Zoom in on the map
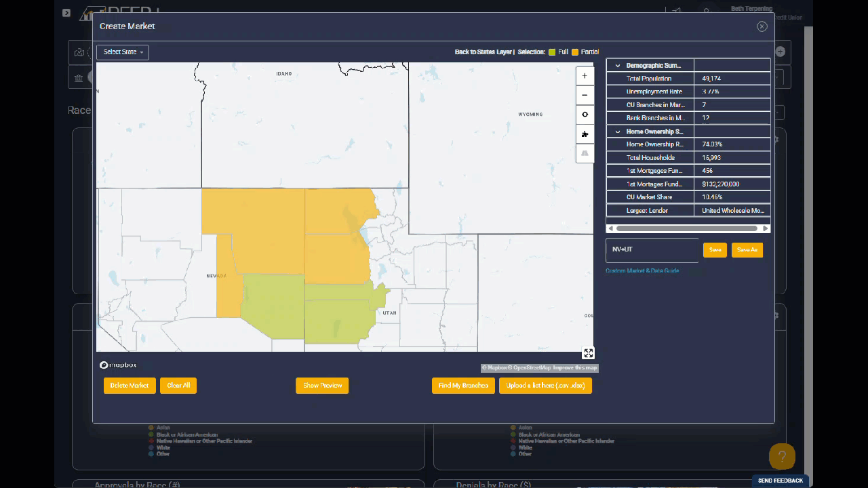 click(585, 76)
